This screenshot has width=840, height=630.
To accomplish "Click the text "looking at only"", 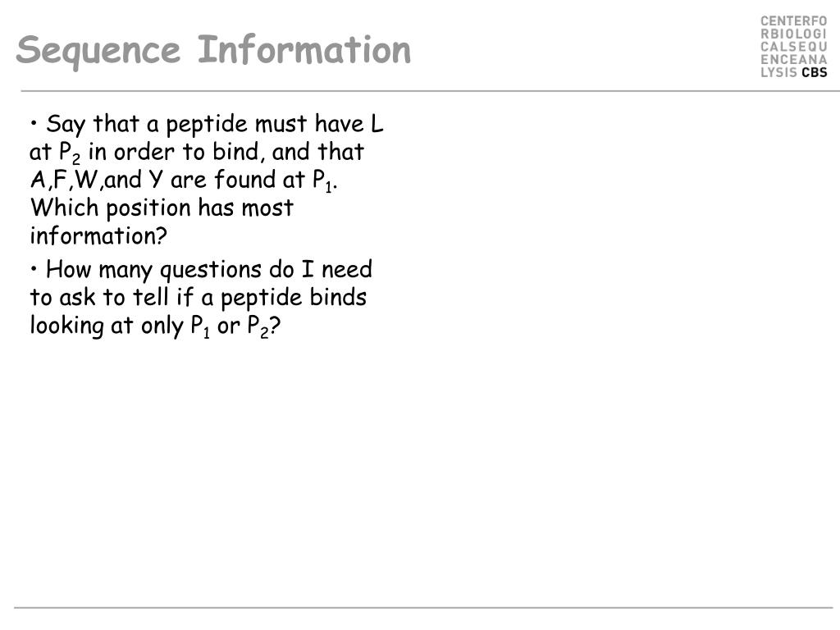I will (x=107, y=326).
